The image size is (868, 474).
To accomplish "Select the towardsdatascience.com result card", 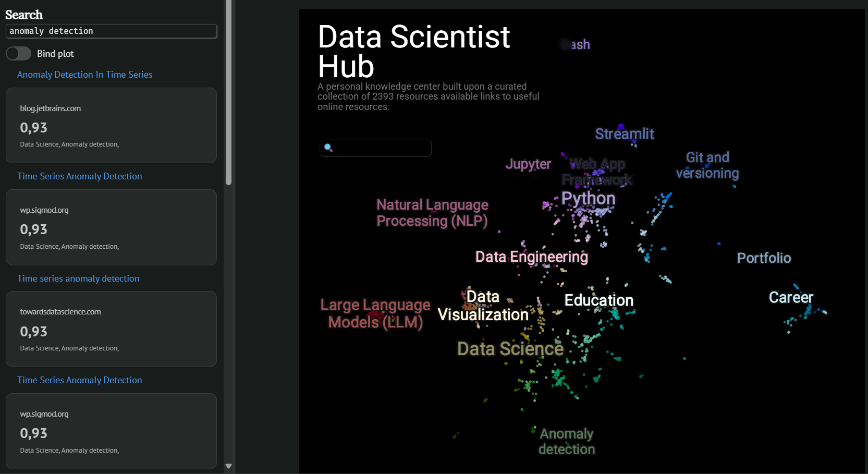I will tap(111, 329).
